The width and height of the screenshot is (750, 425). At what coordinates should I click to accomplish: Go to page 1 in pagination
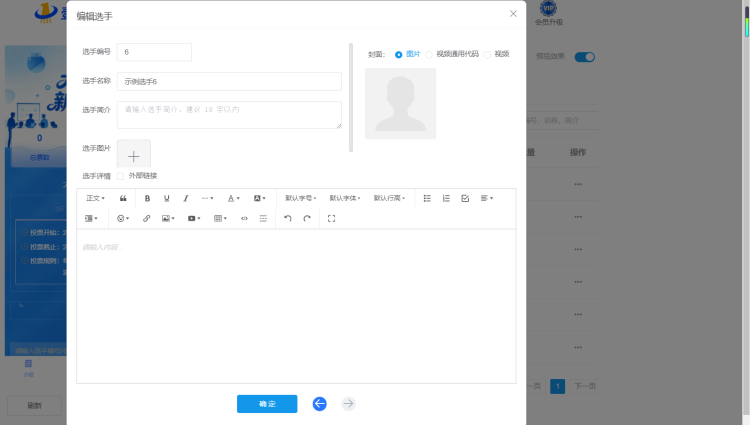558,386
